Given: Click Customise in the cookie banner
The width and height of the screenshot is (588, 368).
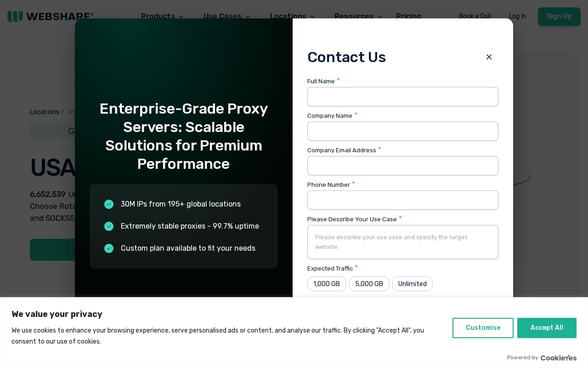Looking at the screenshot, I should pyautogui.click(x=483, y=328).
